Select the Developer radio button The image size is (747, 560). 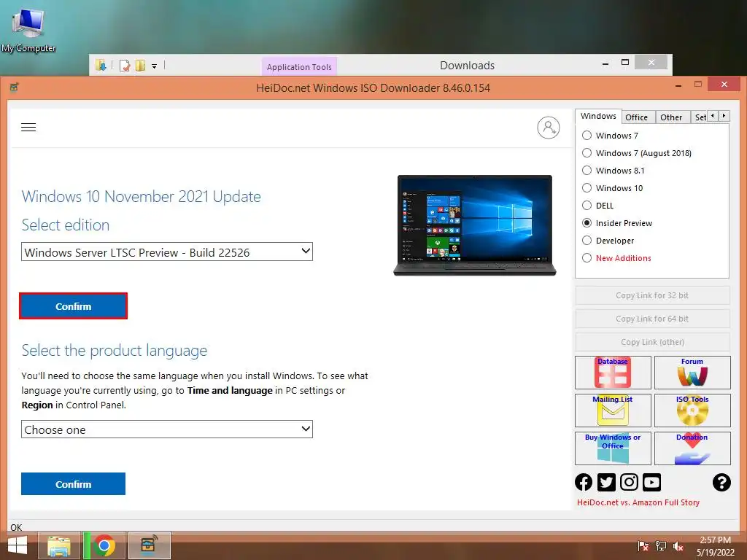587,241
